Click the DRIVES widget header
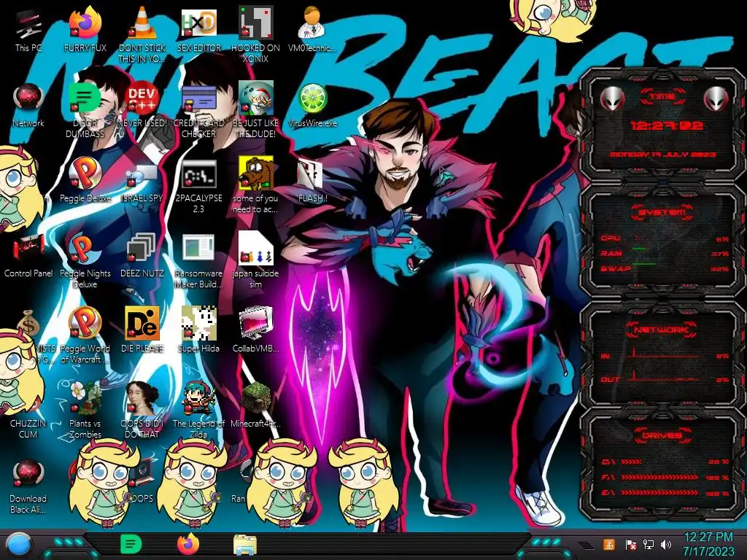 pyautogui.click(x=662, y=435)
